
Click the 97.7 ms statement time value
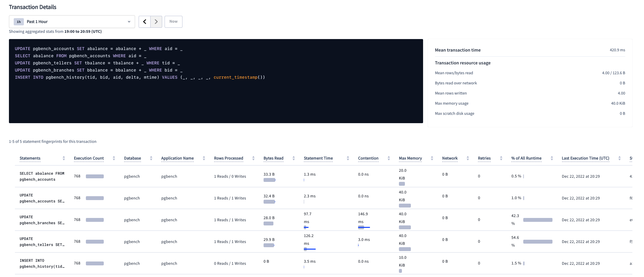(308, 218)
